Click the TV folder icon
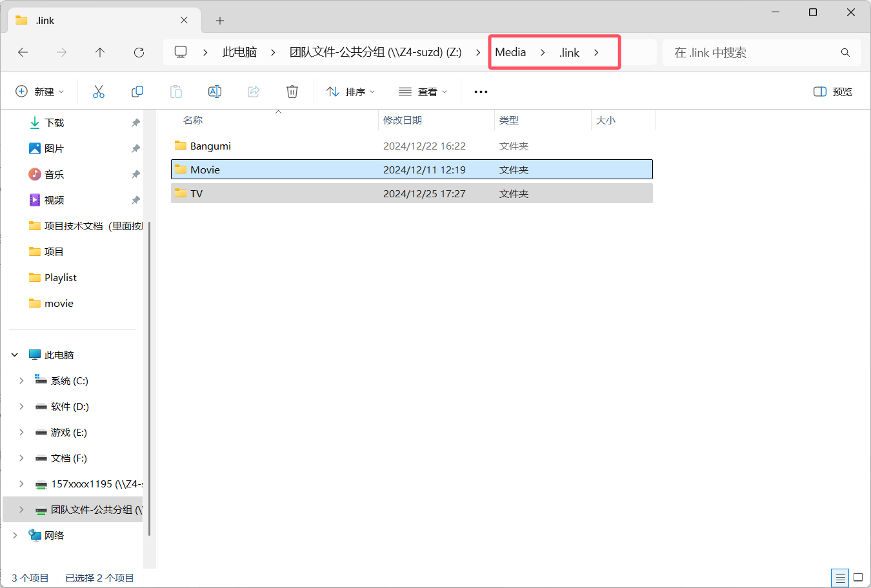871x588 pixels. [181, 193]
